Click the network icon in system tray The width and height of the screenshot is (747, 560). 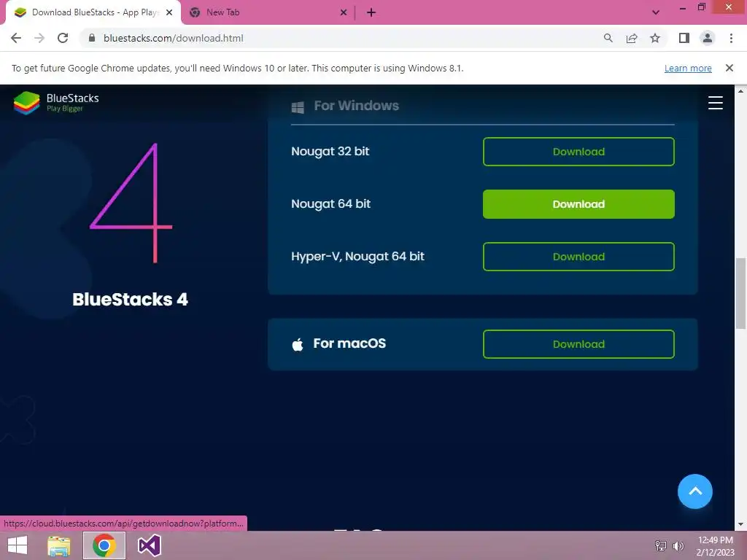tap(661, 546)
